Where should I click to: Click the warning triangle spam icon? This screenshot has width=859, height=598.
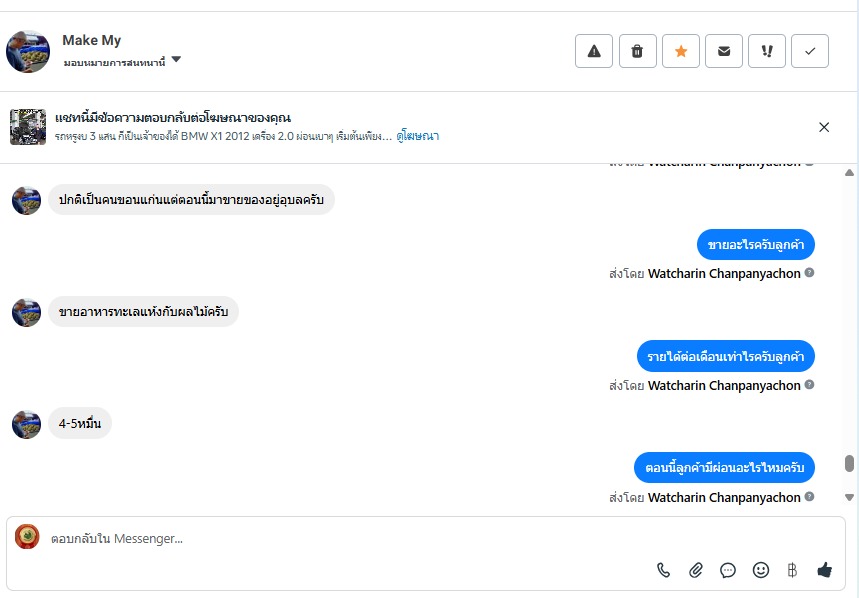(x=594, y=52)
